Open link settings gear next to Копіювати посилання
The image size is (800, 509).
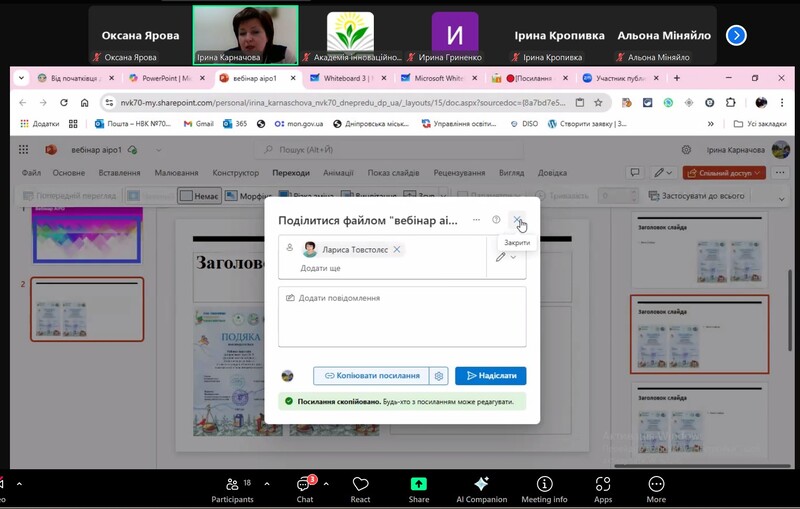pyautogui.click(x=439, y=376)
